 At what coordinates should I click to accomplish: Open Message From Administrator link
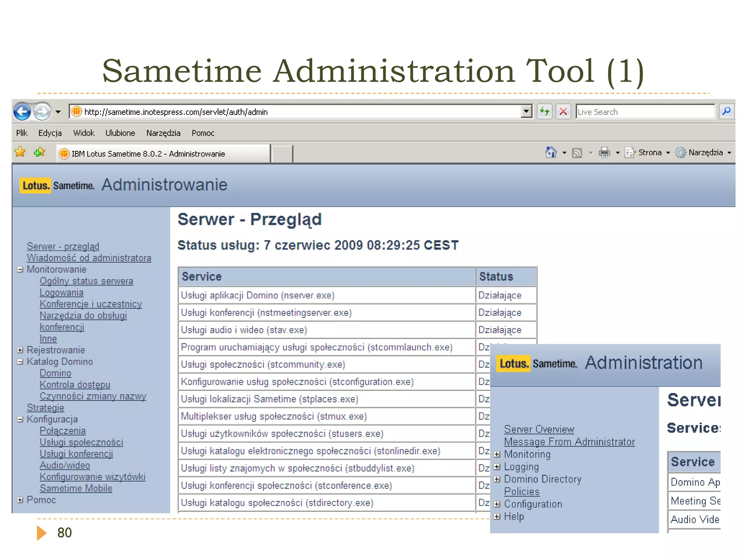pos(569,442)
